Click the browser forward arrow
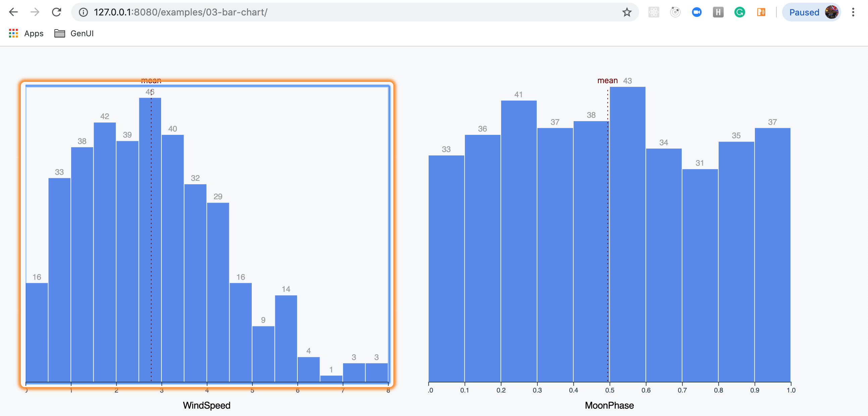Viewport: 868px width, 416px height. tap(35, 12)
